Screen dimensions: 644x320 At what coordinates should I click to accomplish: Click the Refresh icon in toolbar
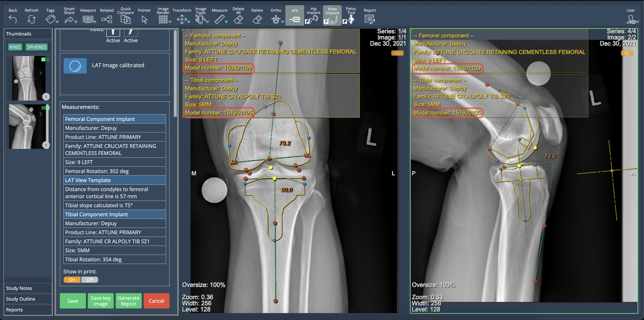(31, 19)
